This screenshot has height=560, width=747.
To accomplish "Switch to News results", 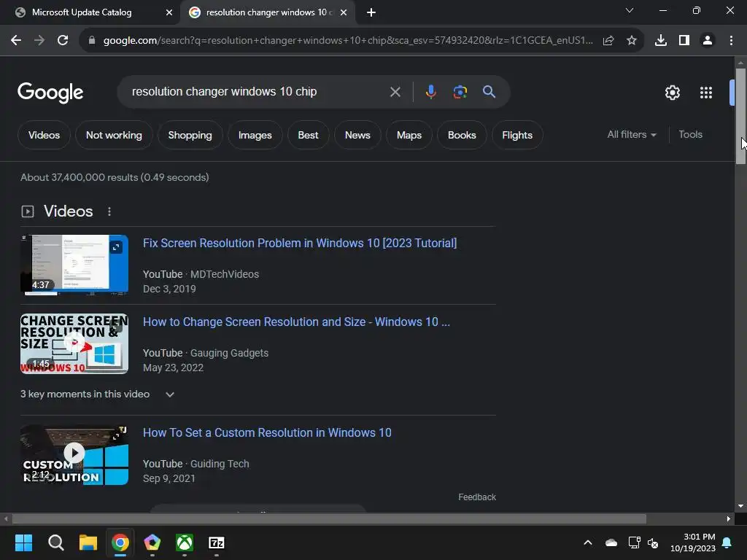I will point(357,135).
